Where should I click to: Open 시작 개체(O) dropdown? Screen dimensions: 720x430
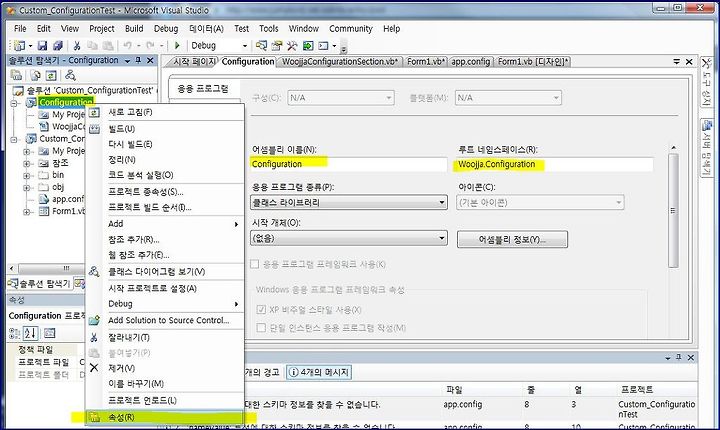tap(349, 238)
